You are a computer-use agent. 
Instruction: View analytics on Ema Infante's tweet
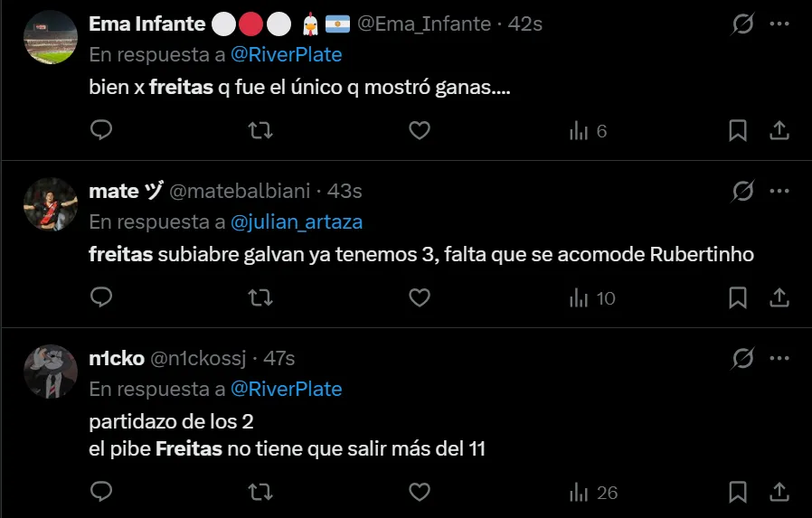click(x=588, y=131)
